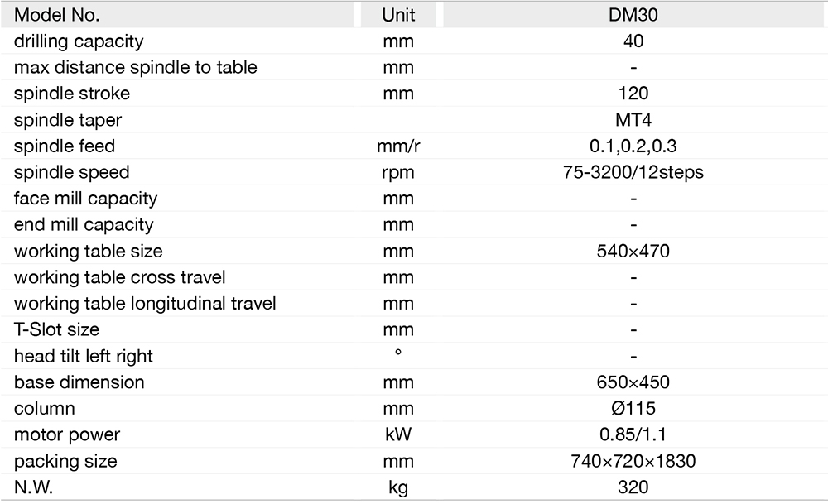Image resolution: width=828 pixels, height=504 pixels.
Task: Select the mm/r unit for spindle feed
Action: [x=398, y=146]
